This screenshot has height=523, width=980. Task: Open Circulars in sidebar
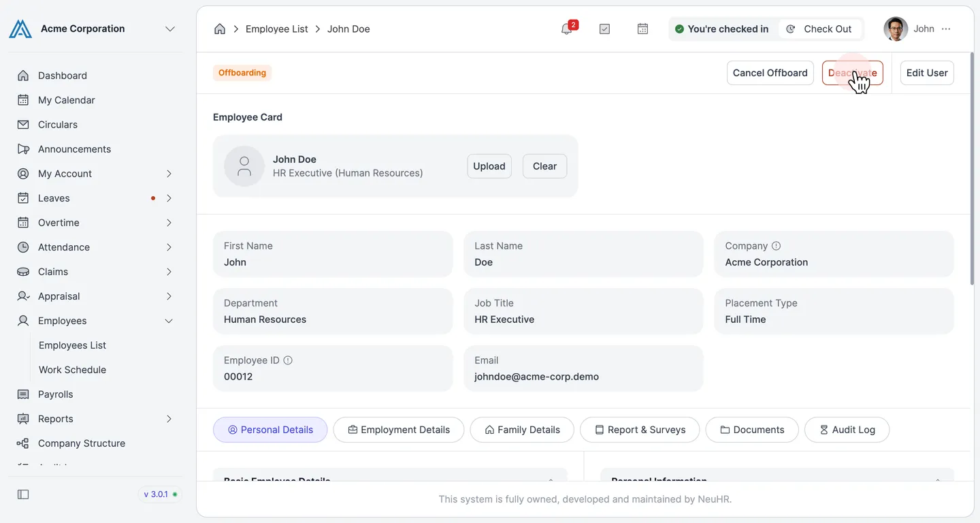pyautogui.click(x=58, y=125)
